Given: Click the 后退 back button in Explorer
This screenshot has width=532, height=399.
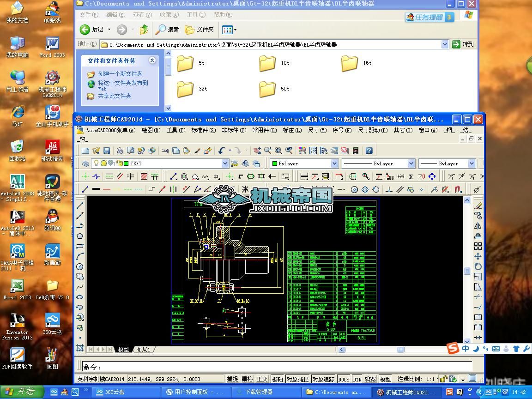Looking at the screenshot, I should tap(91, 30).
